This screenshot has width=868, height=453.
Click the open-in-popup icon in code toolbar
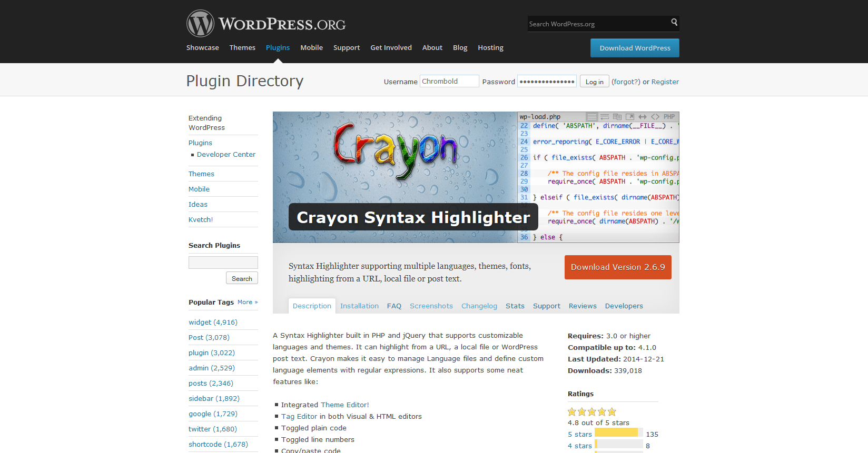click(x=630, y=117)
